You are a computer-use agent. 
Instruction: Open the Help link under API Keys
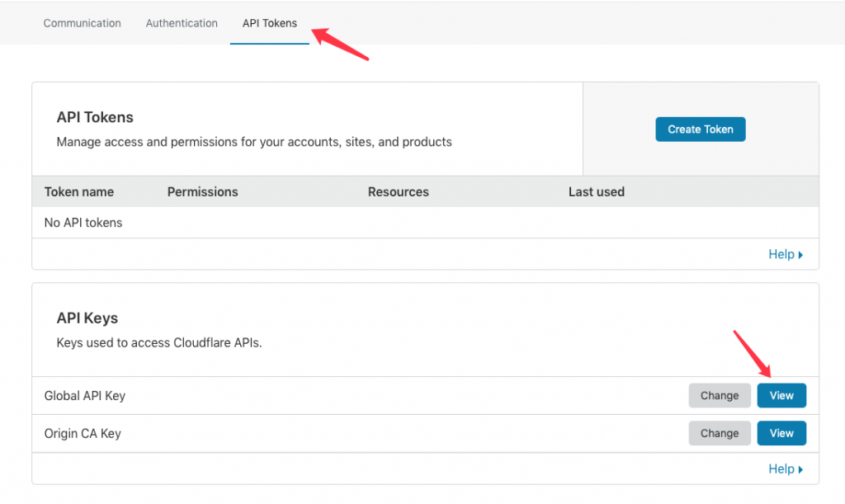point(781,469)
